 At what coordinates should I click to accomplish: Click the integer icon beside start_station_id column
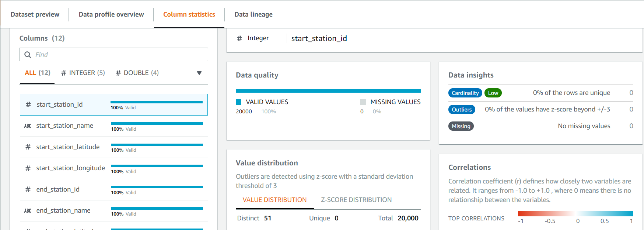tap(28, 104)
